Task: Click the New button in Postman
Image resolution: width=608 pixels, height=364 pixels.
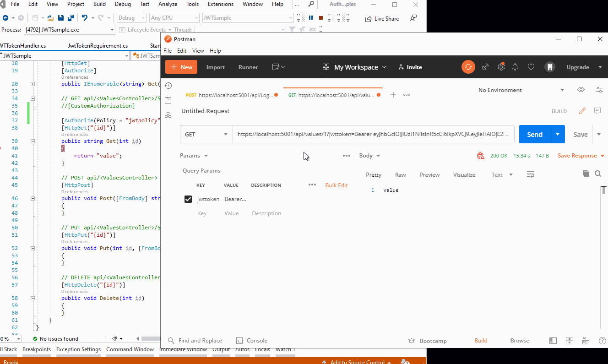Action: click(181, 67)
